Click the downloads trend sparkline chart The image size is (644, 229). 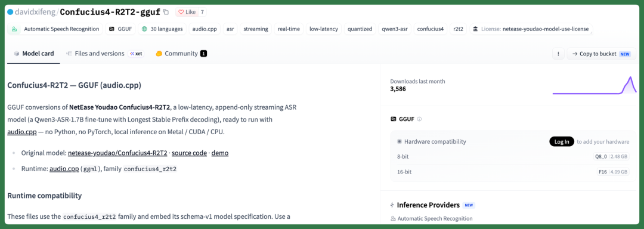pos(595,85)
